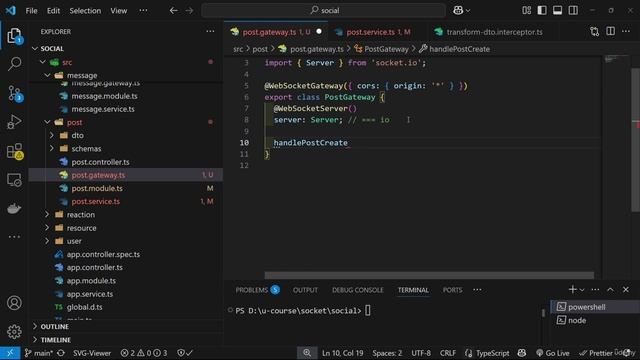This screenshot has height=360, width=640.
Task: Maximize the panel size
Action: pos(611,289)
